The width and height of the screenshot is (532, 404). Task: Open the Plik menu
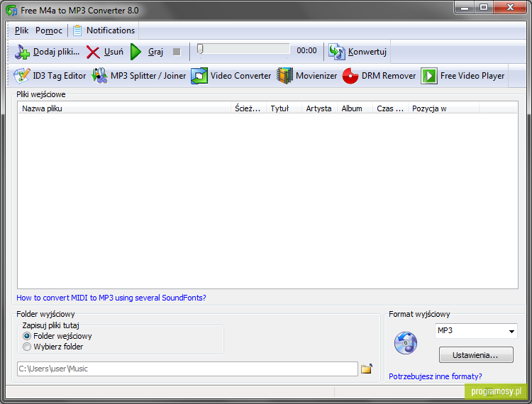click(x=21, y=30)
